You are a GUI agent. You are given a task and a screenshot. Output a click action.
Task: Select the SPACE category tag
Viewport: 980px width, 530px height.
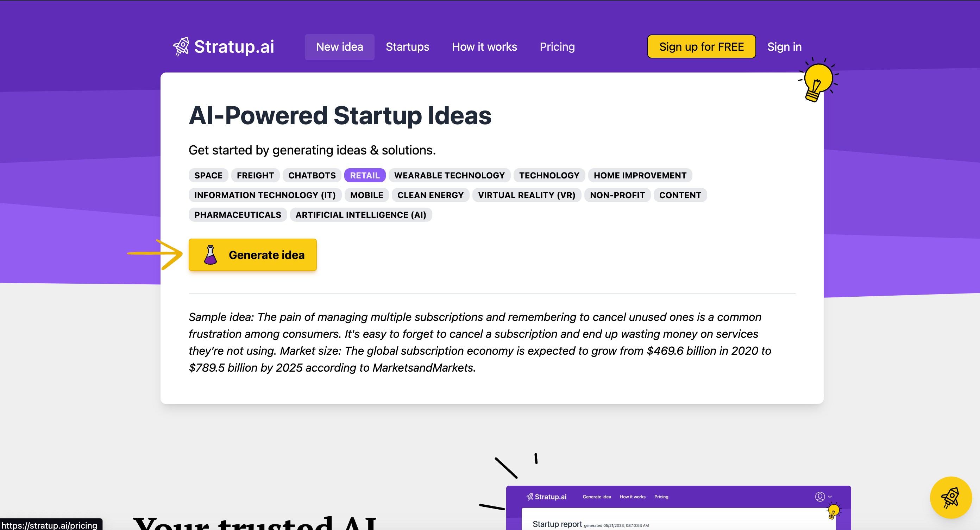click(x=208, y=175)
